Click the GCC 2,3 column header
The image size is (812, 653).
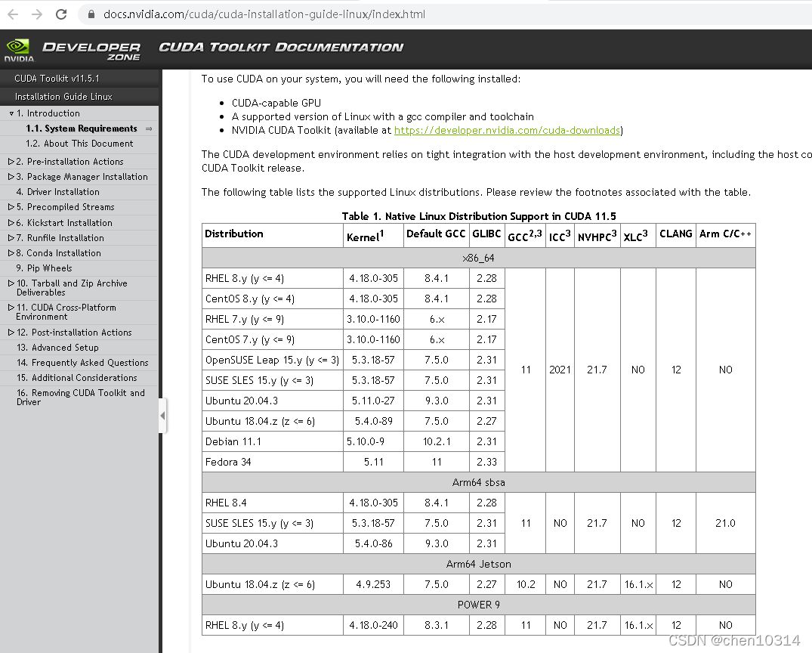coord(525,236)
